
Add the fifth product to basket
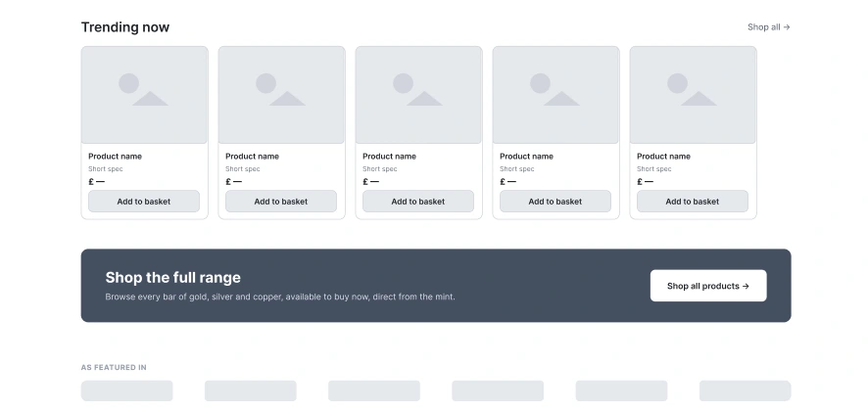tap(693, 202)
